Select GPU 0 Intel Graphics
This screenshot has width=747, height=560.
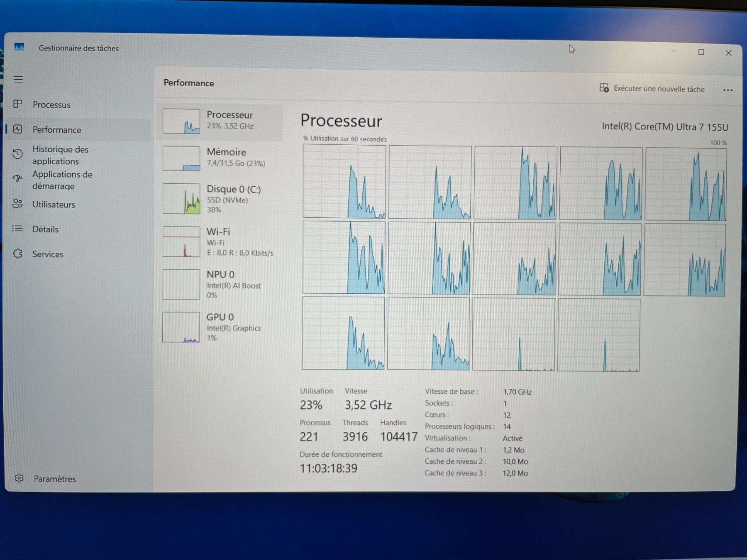pos(220,327)
